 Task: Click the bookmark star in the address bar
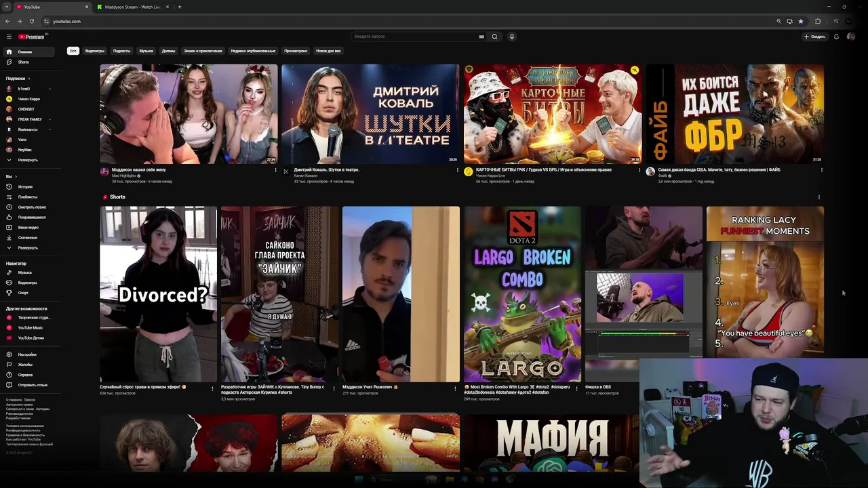[x=801, y=21]
